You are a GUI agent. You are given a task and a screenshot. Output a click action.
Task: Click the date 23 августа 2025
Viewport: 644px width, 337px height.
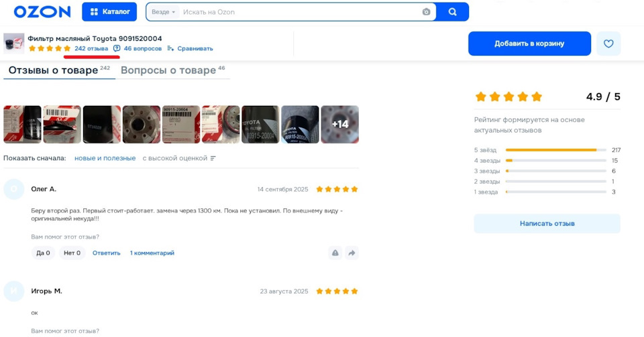284,291
